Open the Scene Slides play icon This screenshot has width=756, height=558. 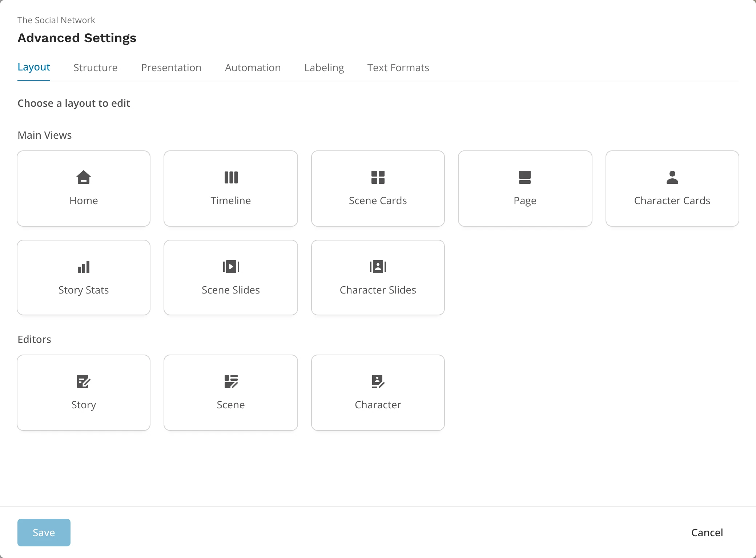click(231, 267)
